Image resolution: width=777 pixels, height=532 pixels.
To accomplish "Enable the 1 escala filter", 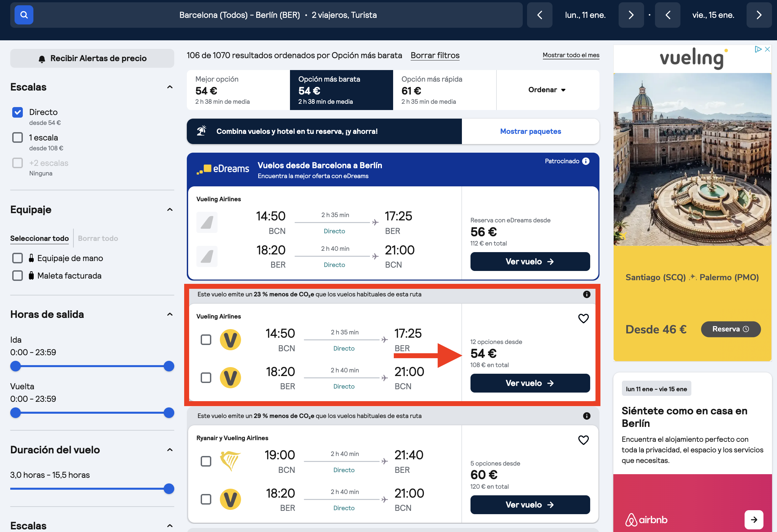I will tap(18, 138).
